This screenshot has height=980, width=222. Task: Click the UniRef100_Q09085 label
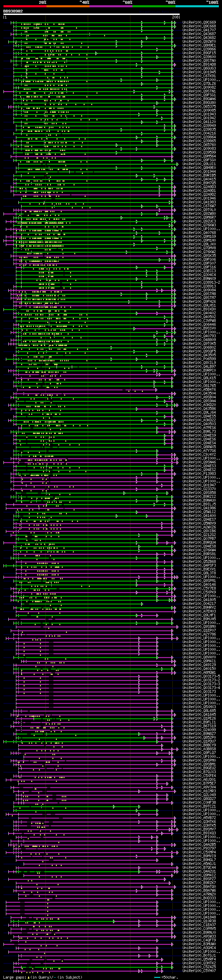point(199,110)
